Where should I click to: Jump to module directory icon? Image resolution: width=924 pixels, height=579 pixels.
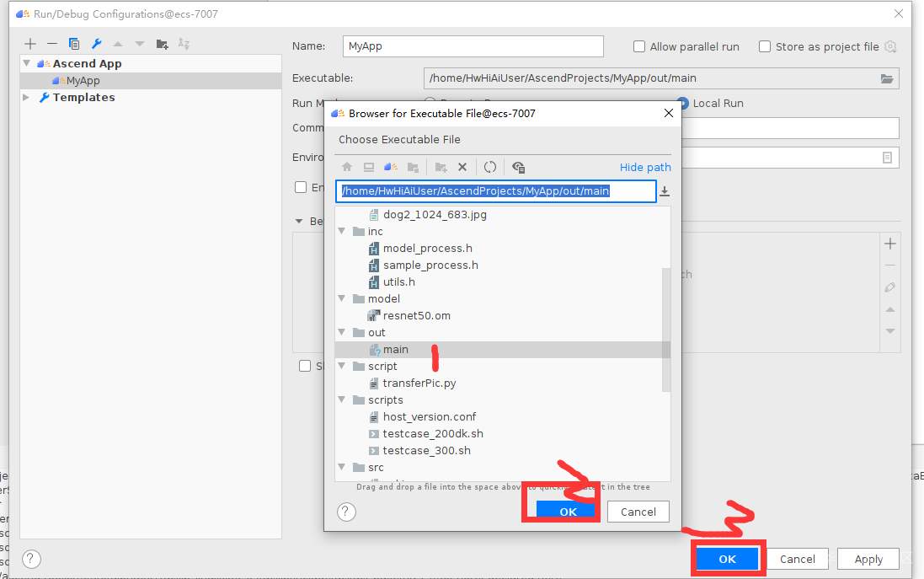tap(413, 168)
